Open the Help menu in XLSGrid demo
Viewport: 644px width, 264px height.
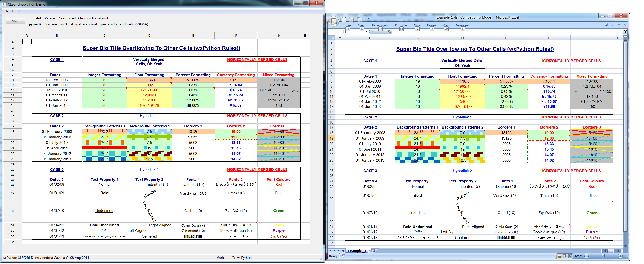pyautogui.click(x=16, y=11)
